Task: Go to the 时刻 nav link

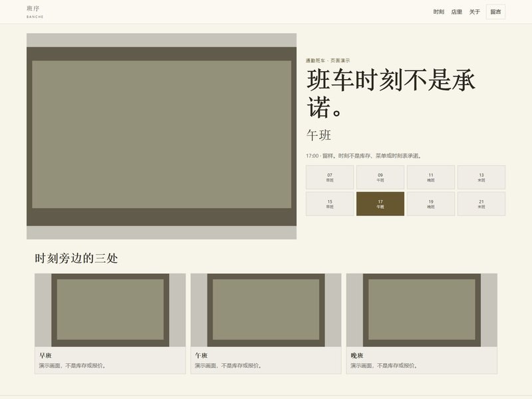Action: click(439, 12)
